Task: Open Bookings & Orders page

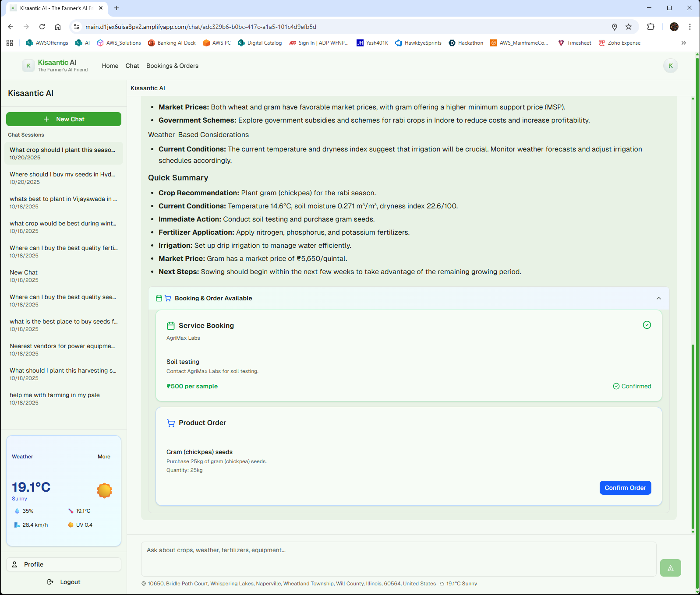Action: 172,66
